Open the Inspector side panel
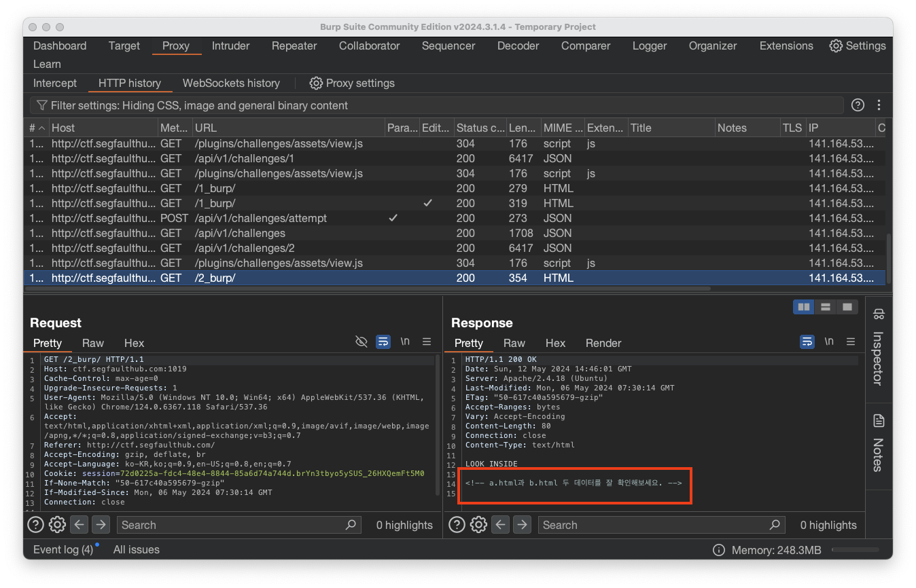 click(879, 347)
